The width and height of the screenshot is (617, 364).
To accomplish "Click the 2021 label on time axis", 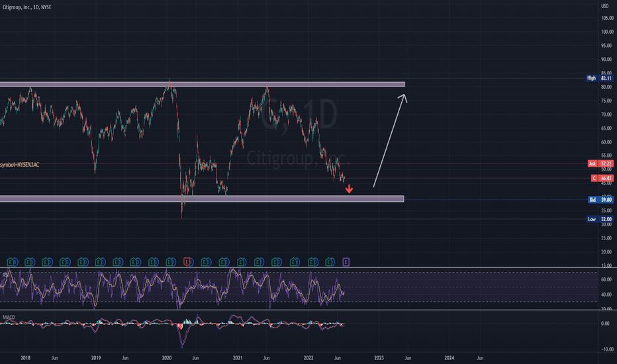I will click(x=237, y=358).
